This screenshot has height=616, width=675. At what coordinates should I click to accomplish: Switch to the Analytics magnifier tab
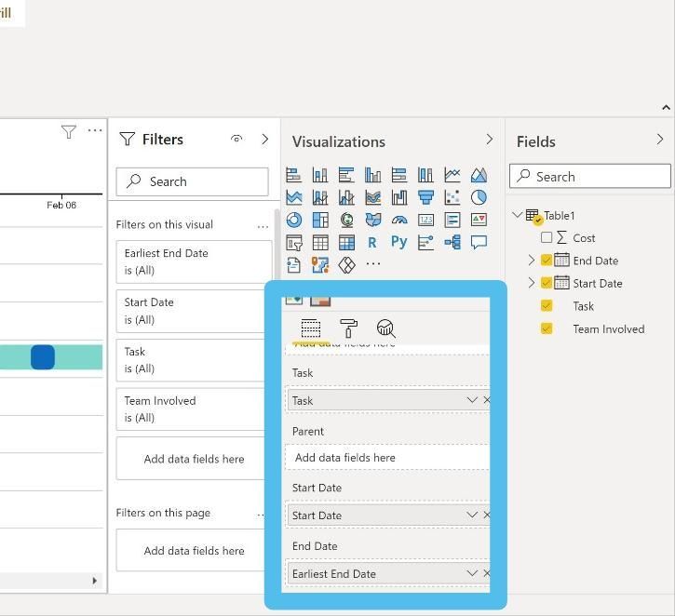click(385, 328)
